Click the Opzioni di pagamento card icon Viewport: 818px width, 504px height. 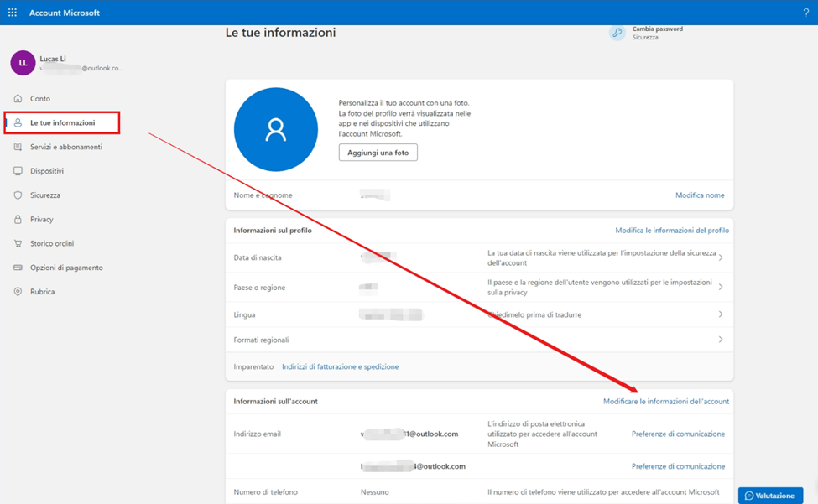(x=18, y=268)
